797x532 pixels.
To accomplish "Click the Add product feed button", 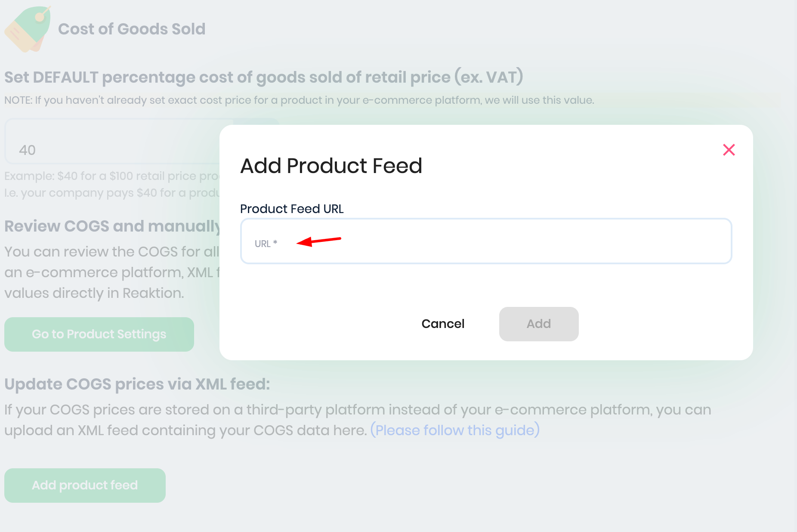I will [85, 486].
